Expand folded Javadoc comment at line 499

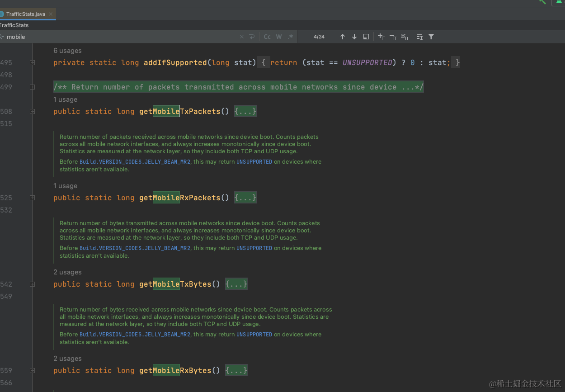(x=32, y=87)
